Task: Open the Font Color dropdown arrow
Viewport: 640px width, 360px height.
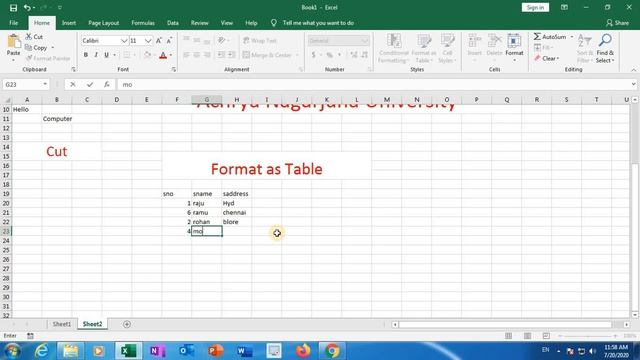Action: 171,55
